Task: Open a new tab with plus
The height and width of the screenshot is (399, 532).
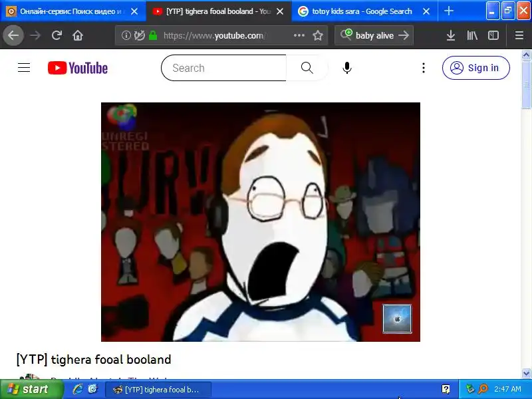Action: 448,11
